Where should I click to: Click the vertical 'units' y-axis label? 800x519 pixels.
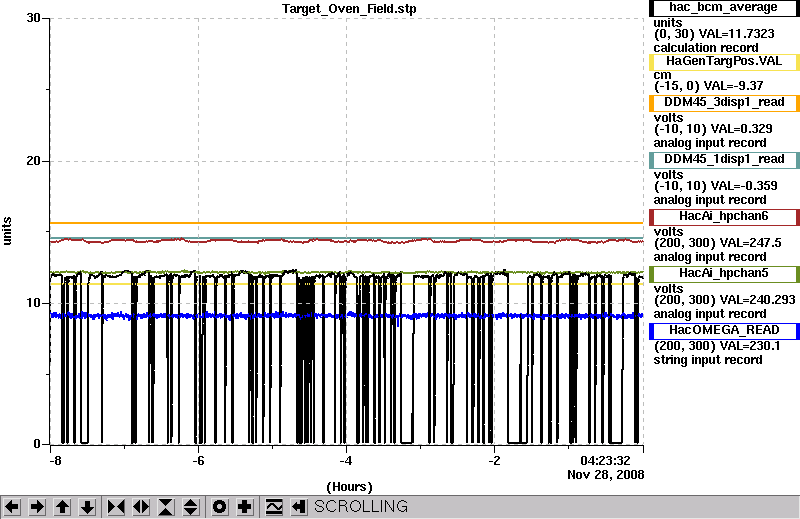pos(7,231)
